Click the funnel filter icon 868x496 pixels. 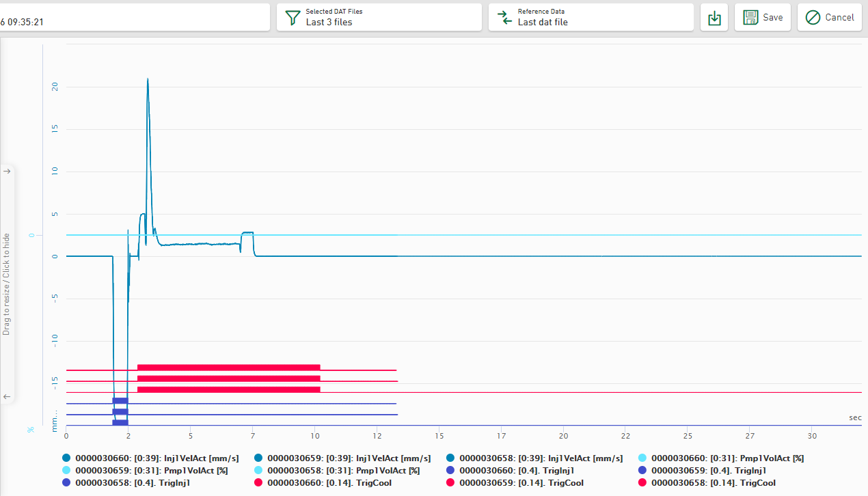293,17
